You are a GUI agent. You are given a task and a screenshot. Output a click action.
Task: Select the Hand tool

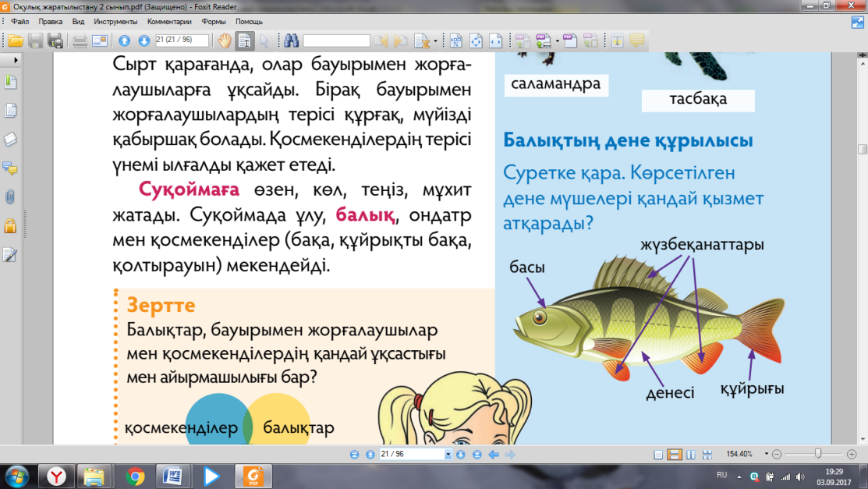tap(225, 41)
